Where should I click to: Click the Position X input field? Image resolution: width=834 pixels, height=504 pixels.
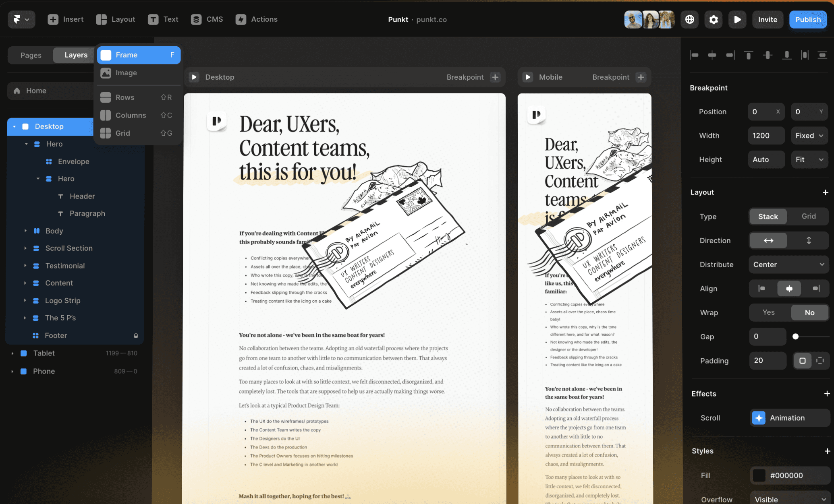[x=766, y=112]
